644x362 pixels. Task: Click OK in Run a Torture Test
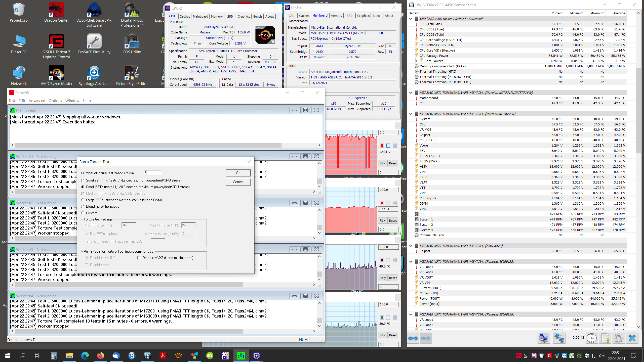(x=238, y=173)
